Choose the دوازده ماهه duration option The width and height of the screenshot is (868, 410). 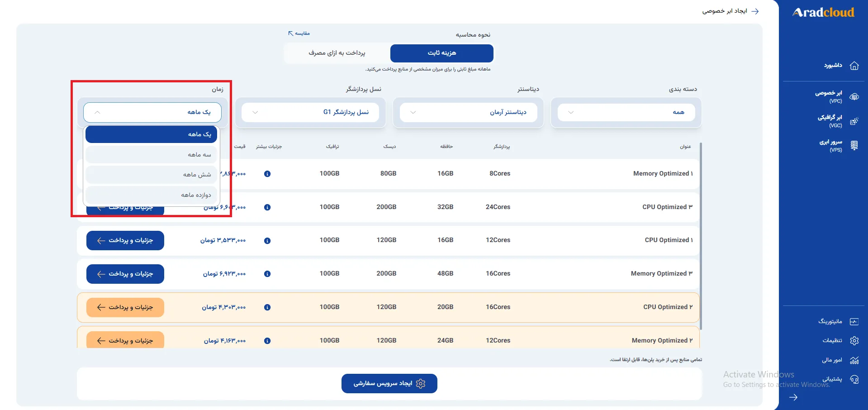(x=151, y=195)
